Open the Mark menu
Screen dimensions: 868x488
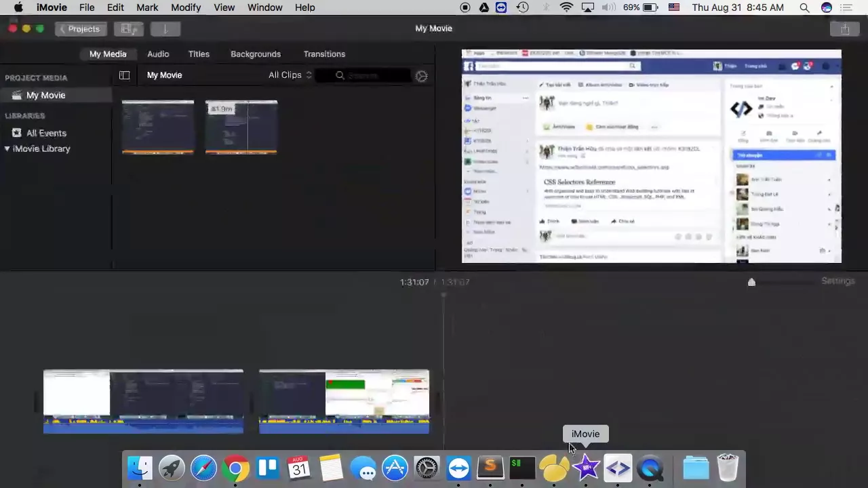click(x=147, y=7)
